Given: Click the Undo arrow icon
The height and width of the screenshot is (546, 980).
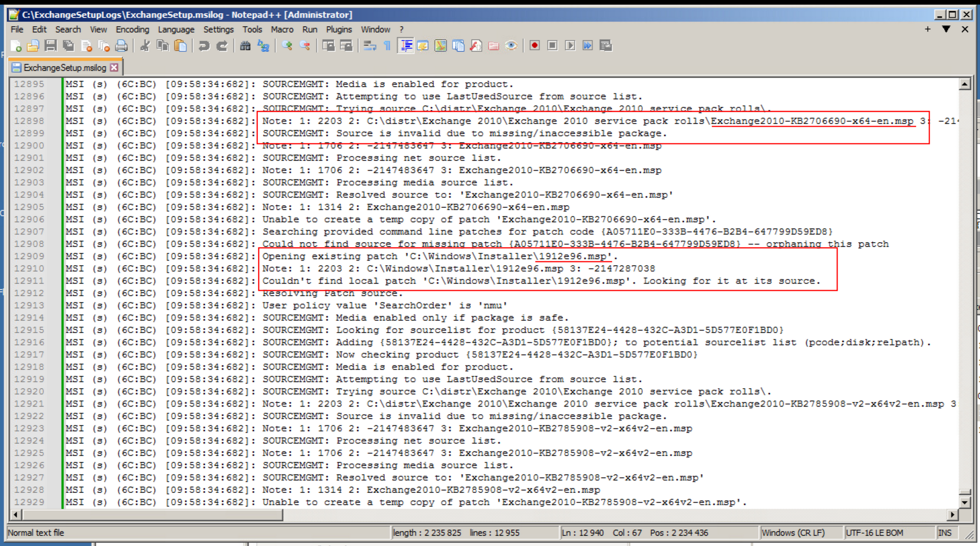Looking at the screenshot, I should coord(204,46).
